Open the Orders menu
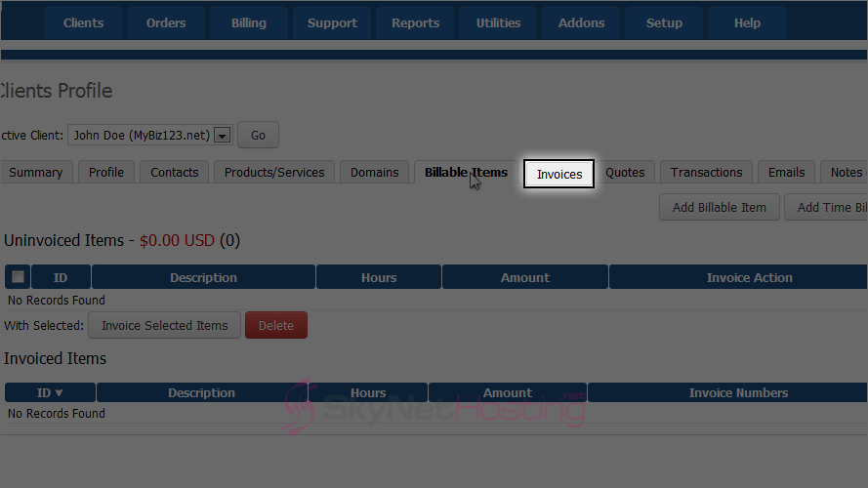 [x=166, y=23]
